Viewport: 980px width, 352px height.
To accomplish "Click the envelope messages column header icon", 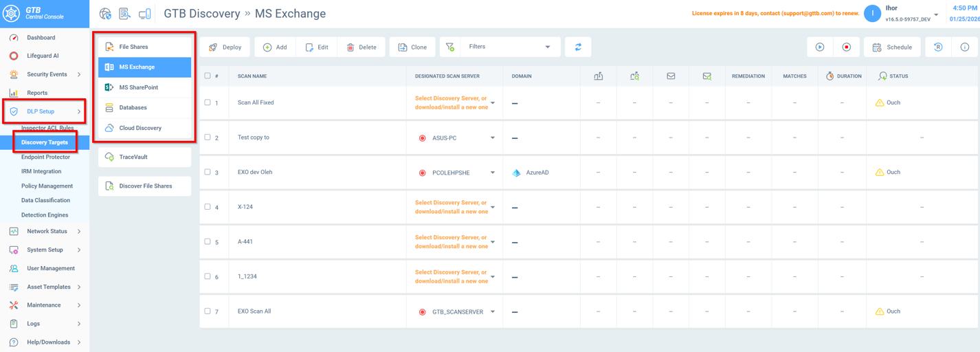I will point(671,76).
